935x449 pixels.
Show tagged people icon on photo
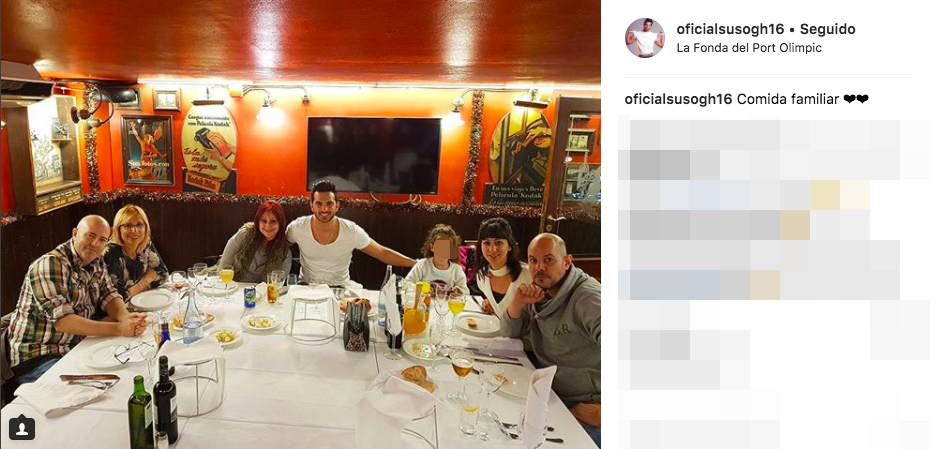tap(22, 428)
